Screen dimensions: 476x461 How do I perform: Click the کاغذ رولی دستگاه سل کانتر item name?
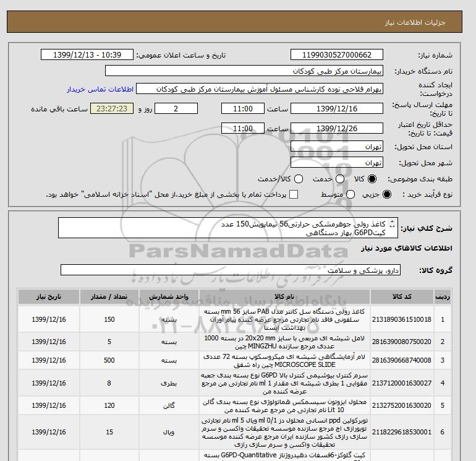pyautogui.click(x=284, y=319)
